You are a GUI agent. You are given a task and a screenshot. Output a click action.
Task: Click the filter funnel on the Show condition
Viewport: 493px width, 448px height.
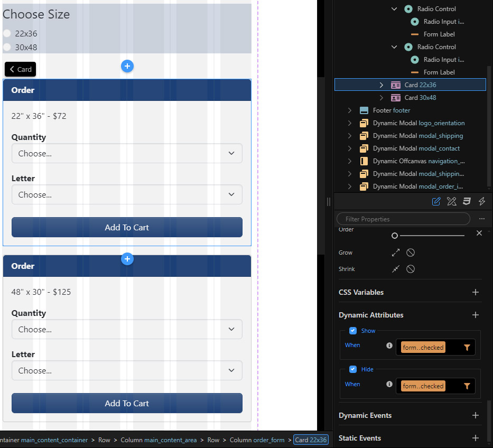coord(466,347)
